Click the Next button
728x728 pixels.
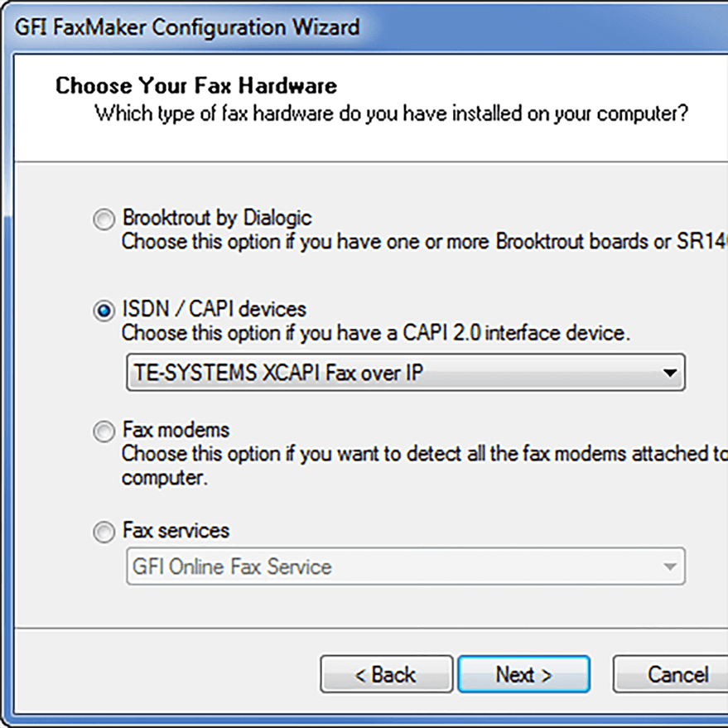coord(523,673)
